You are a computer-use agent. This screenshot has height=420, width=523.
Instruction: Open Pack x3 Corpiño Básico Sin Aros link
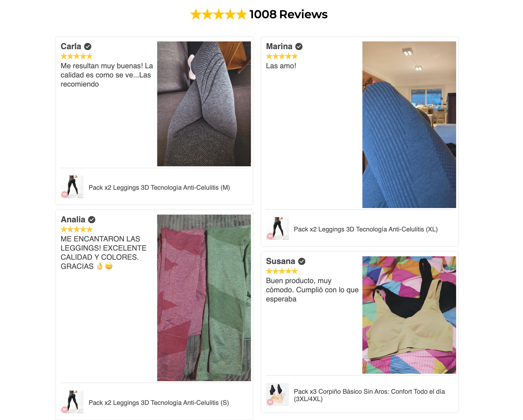(369, 395)
